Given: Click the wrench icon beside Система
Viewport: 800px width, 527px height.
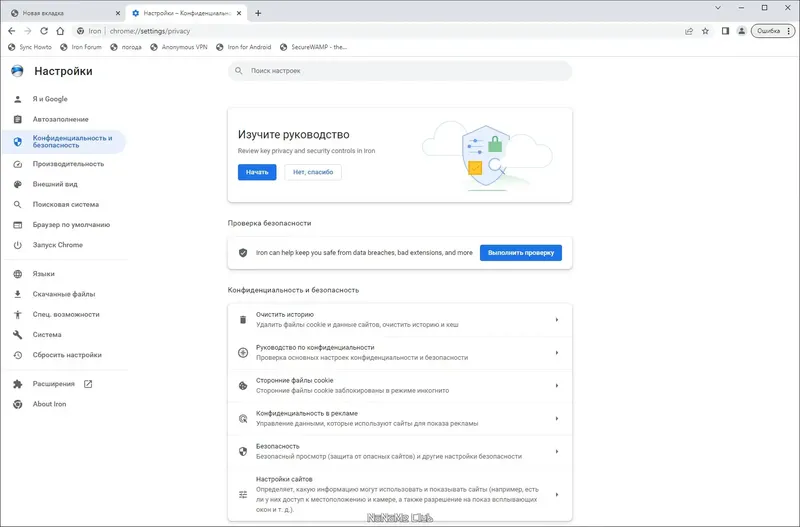Looking at the screenshot, I should coord(17,335).
